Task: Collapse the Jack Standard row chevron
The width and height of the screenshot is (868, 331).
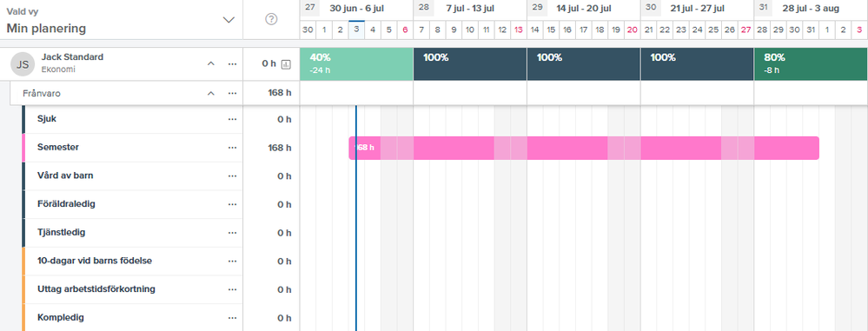Action: 211,64
